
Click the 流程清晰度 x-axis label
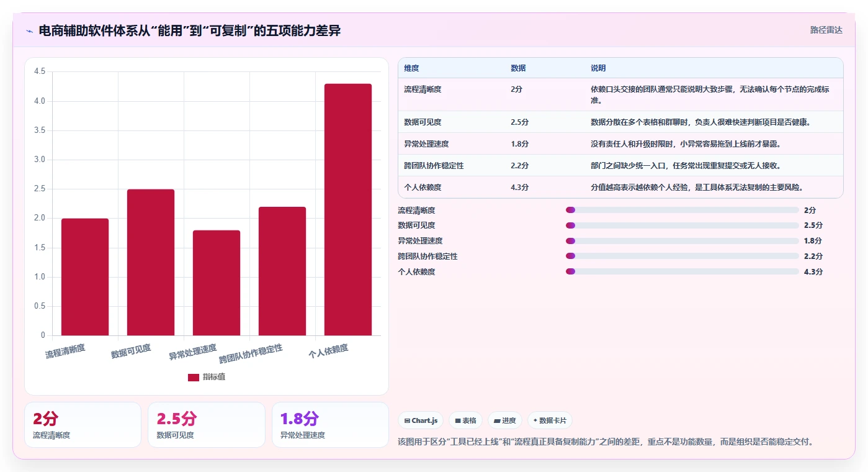pos(65,352)
